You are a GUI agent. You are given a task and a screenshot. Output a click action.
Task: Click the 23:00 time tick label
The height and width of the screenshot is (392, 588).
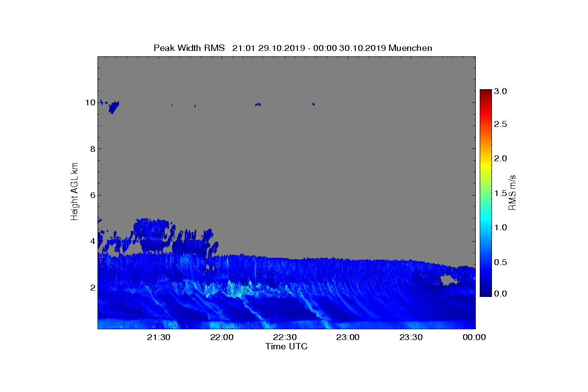348,337
